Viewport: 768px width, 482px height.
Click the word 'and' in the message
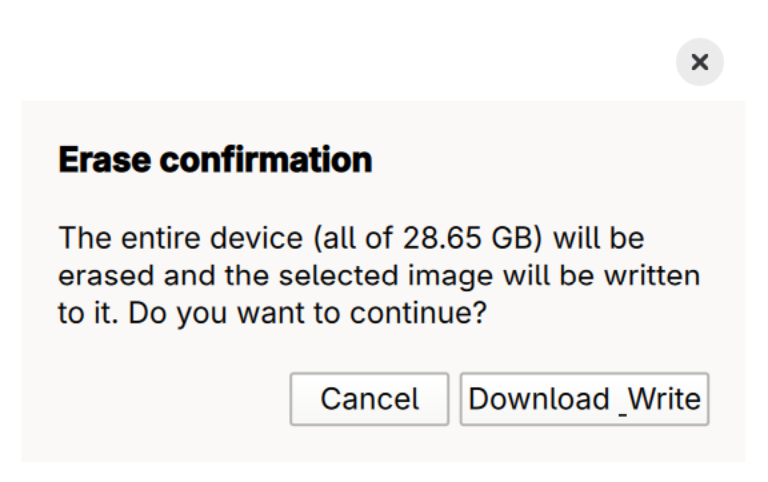189,276
